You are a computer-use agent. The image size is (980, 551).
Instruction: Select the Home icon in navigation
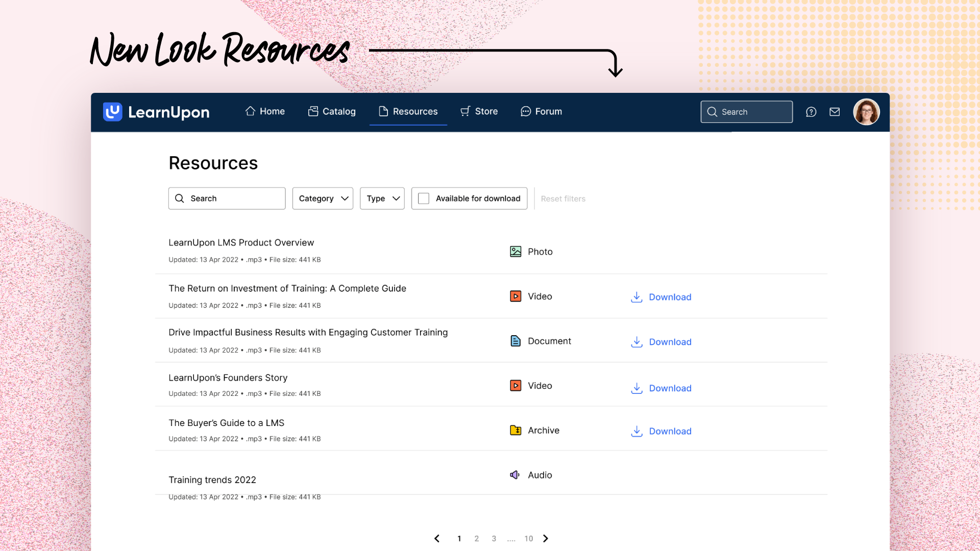point(250,111)
